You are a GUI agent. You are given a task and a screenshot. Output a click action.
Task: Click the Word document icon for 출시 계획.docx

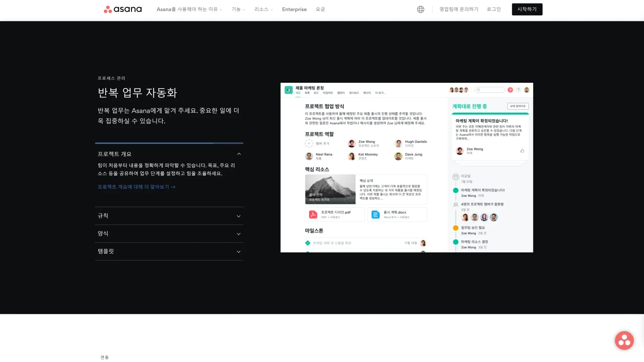click(x=375, y=214)
